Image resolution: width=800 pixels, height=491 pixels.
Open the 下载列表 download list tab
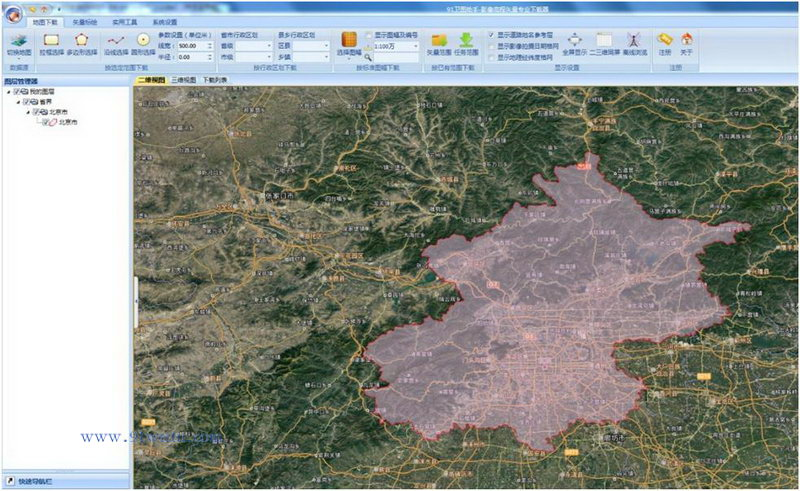tap(215, 80)
